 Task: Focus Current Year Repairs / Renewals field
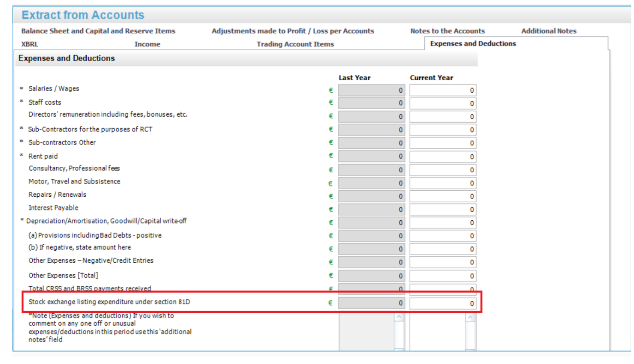tap(443, 196)
